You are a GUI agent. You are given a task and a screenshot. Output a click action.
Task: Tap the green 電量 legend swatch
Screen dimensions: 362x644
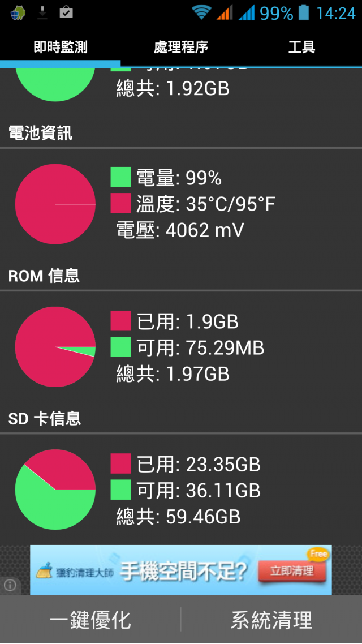(x=120, y=178)
